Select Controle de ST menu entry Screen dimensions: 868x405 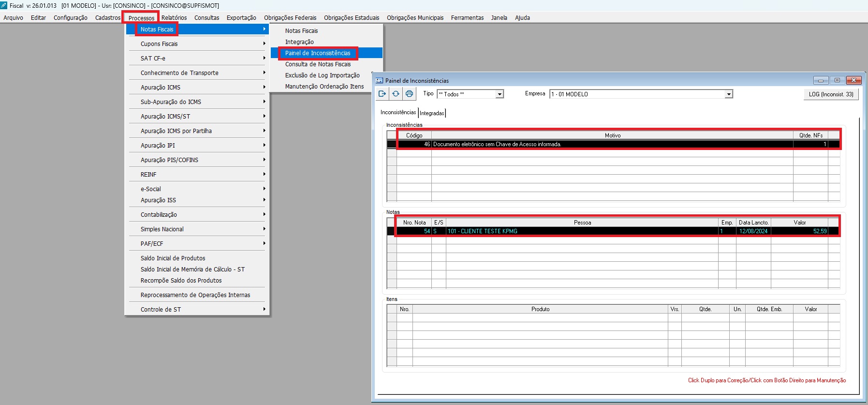[197, 309]
